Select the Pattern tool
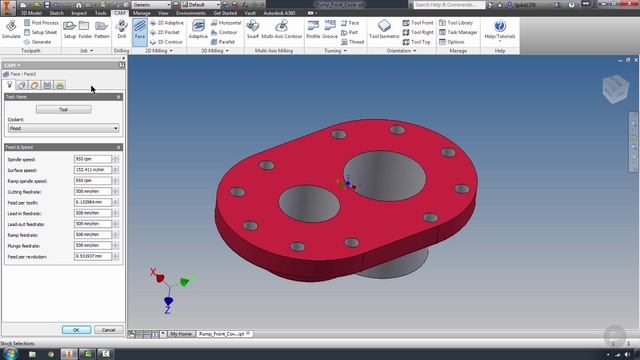This screenshot has height=360, width=640. coord(102,30)
